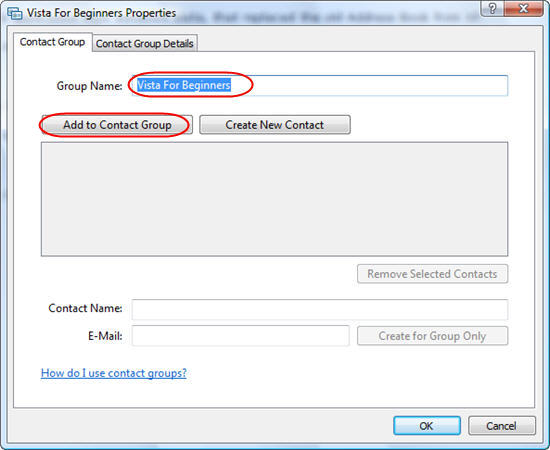550x450 pixels.
Task: Focus the E-Mail input field
Action: [x=240, y=336]
